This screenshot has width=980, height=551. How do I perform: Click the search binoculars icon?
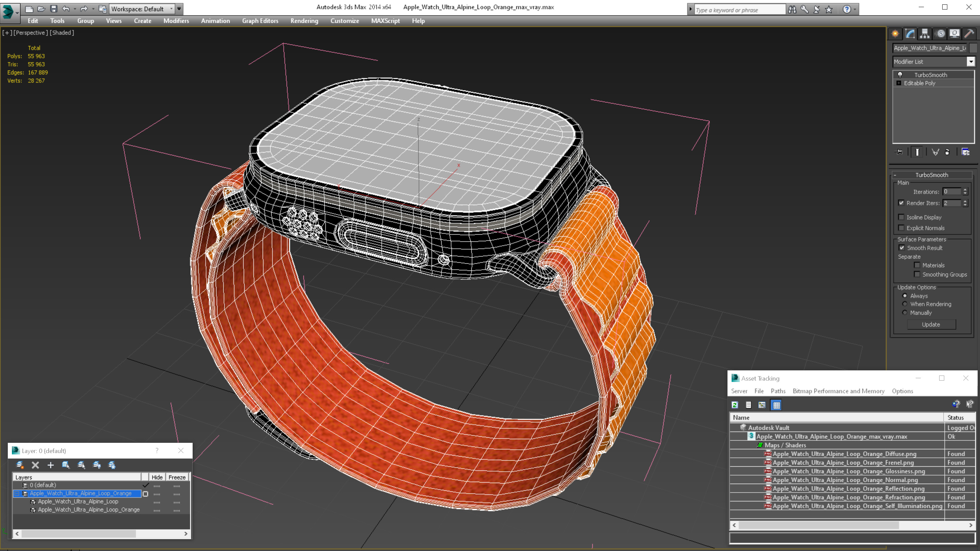(792, 10)
